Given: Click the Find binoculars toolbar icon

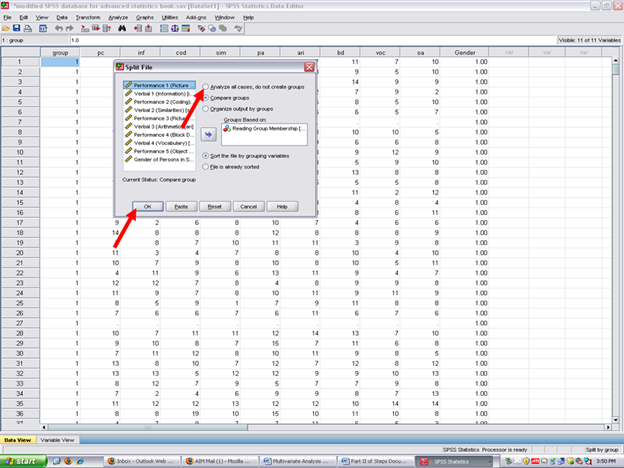Looking at the screenshot, I should click(120, 28).
